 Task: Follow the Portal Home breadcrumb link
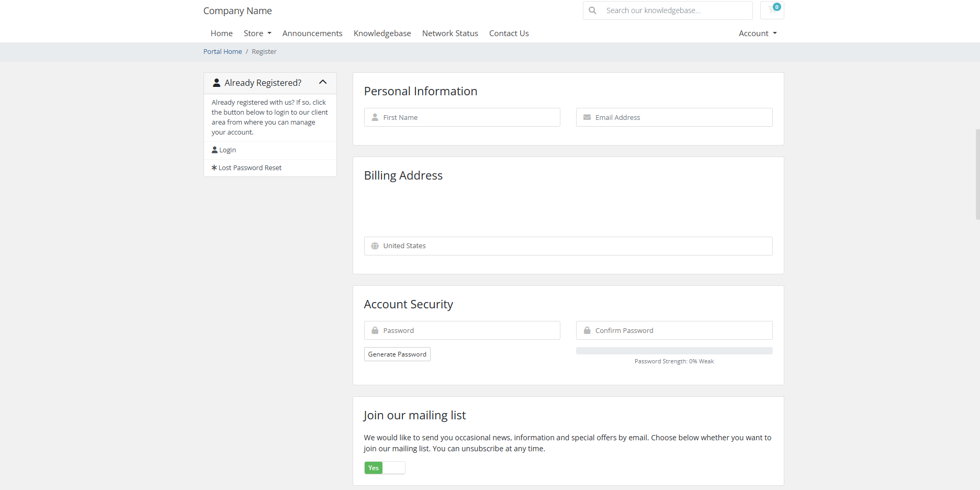[x=222, y=51]
